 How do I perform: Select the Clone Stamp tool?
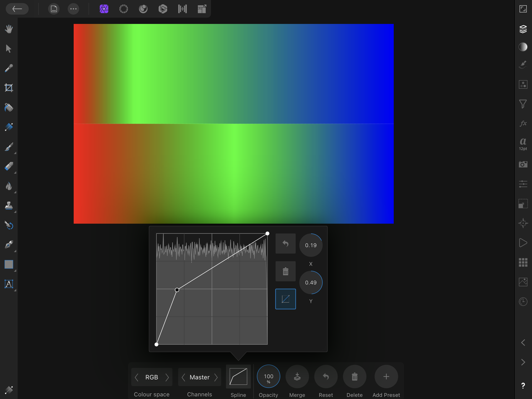tap(9, 206)
